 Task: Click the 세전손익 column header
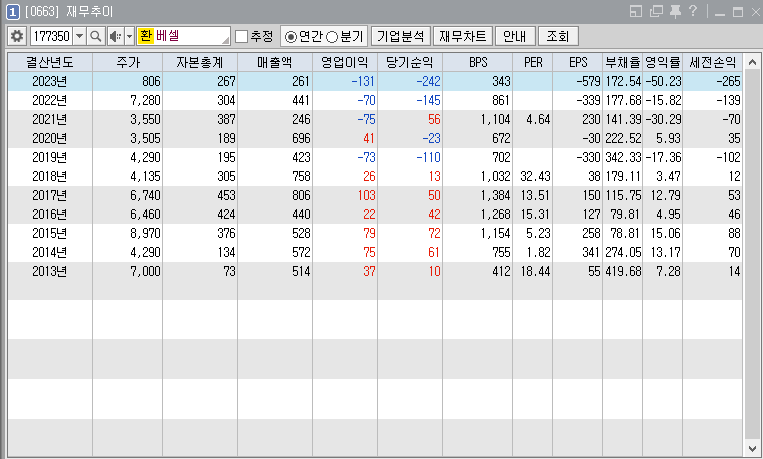point(713,62)
